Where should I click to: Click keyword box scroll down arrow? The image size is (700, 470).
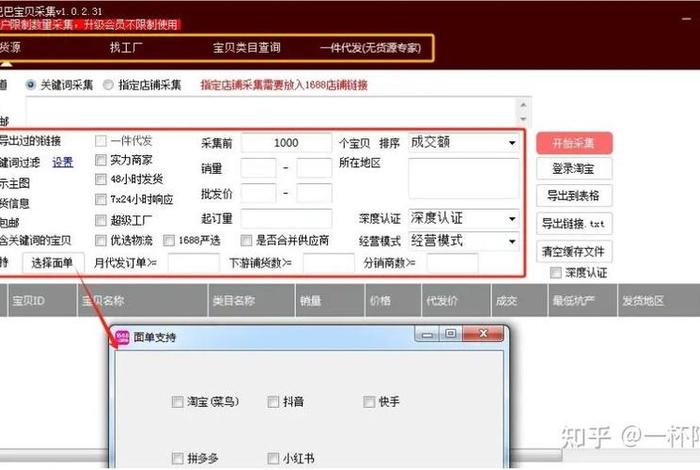click(x=524, y=119)
